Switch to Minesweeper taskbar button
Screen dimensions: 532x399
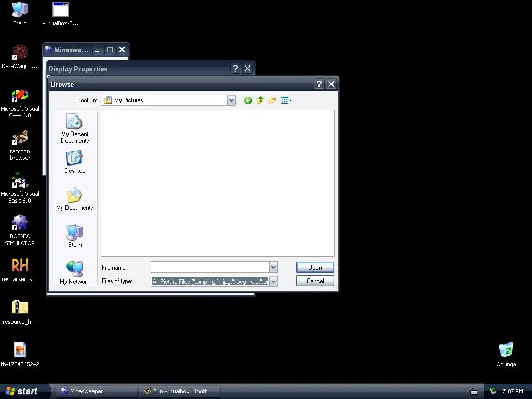click(96, 391)
